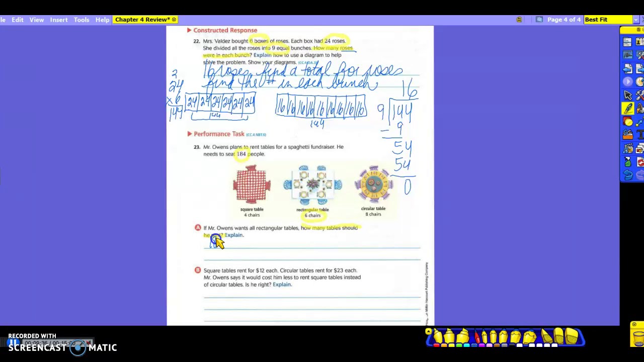Select the first yellow highlighter in the pen tray

pyautogui.click(x=438, y=336)
